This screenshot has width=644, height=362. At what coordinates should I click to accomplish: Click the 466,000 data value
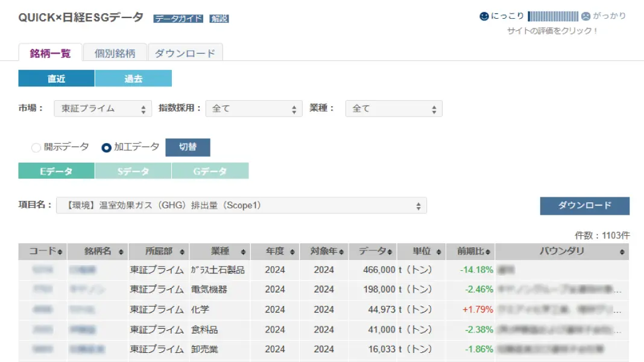pos(379,270)
